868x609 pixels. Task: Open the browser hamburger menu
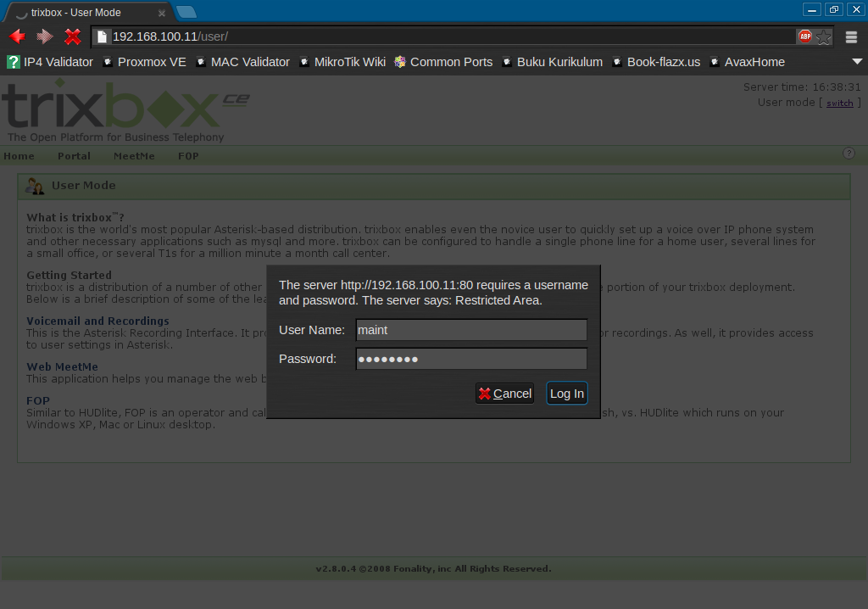(x=851, y=37)
